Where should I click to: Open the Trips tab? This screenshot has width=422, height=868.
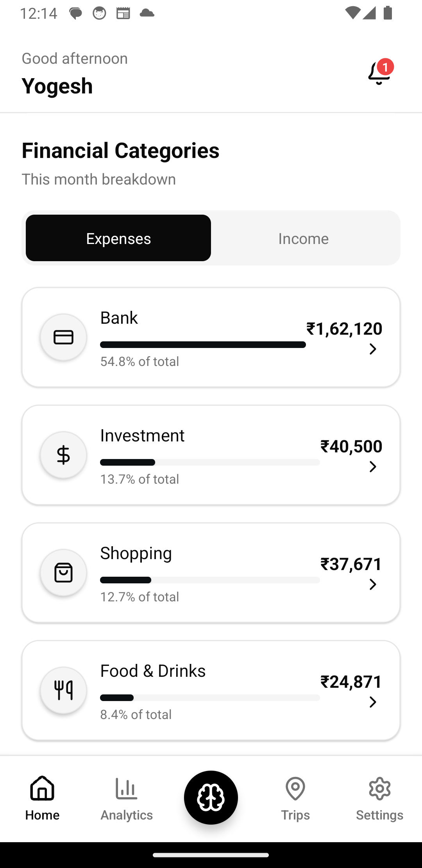coord(295,798)
